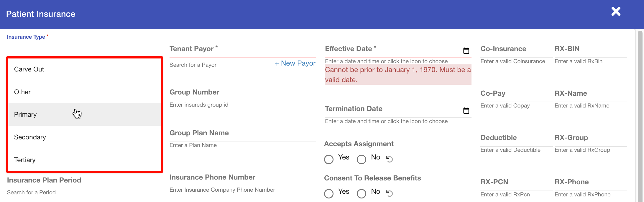Focus the Group Number input field
Screen dimensions: 644x202
242,105
